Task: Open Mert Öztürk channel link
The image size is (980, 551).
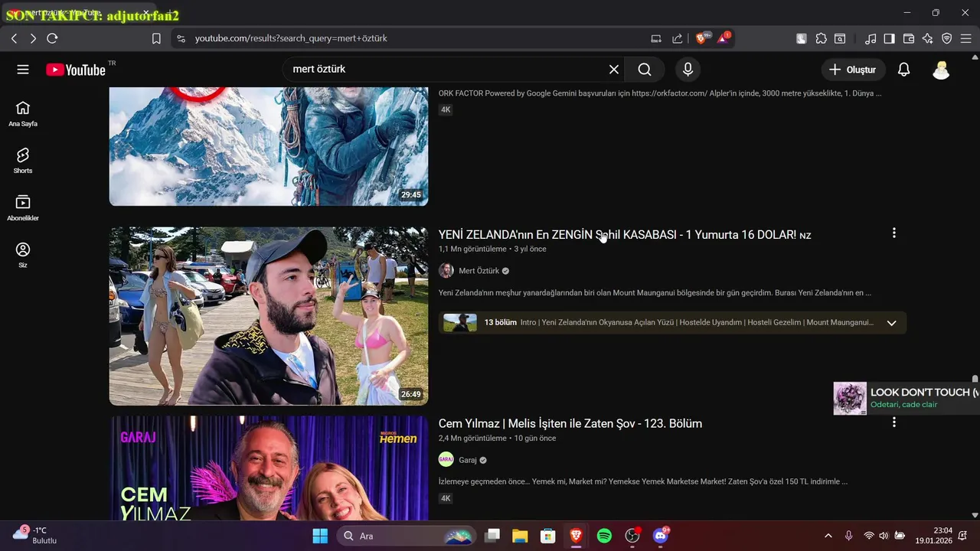Action: [x=479, y=271]
